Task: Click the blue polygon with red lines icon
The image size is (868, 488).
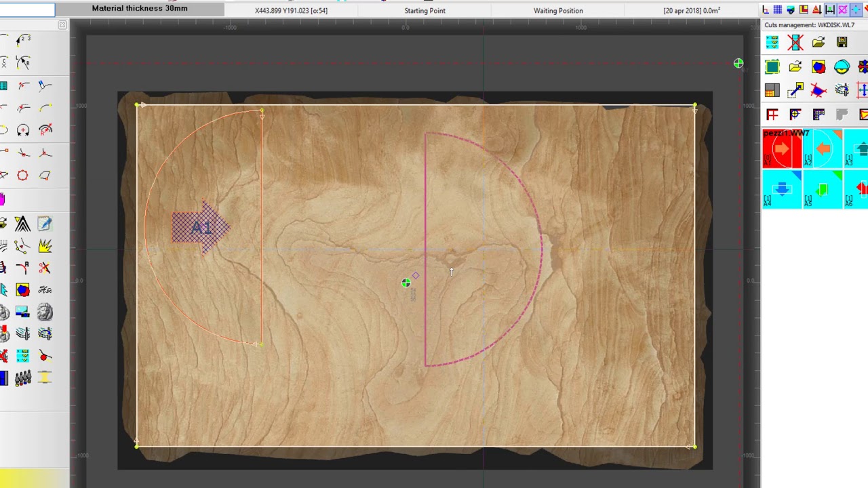Action: [x=818, y=90]
